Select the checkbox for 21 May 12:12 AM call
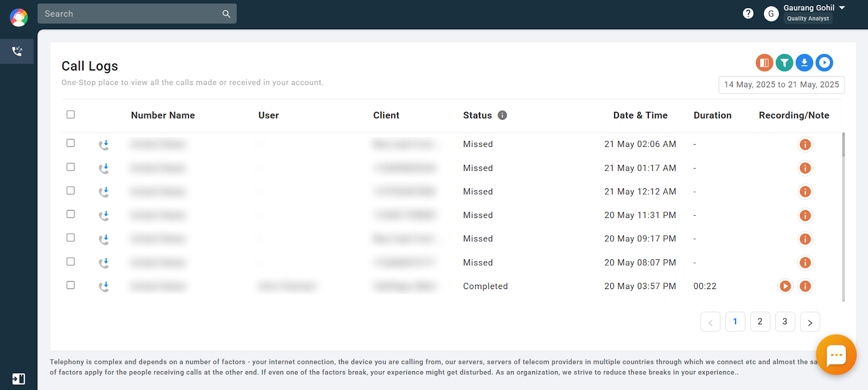Image resolution: width=868 pixels, height=390 pixels. pos(71,190)
